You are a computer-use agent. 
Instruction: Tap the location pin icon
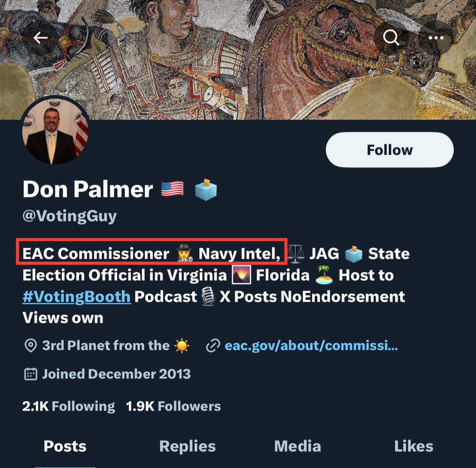tap(31, 346)
